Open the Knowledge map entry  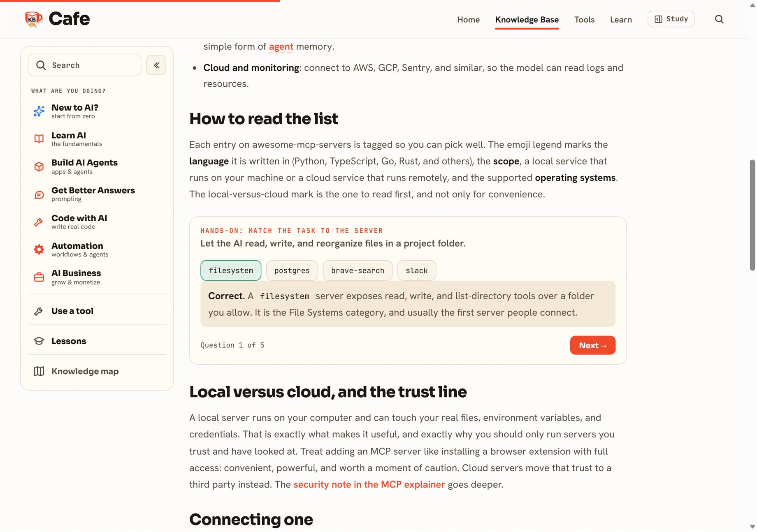pyautogui.click(x=97, y=371)
